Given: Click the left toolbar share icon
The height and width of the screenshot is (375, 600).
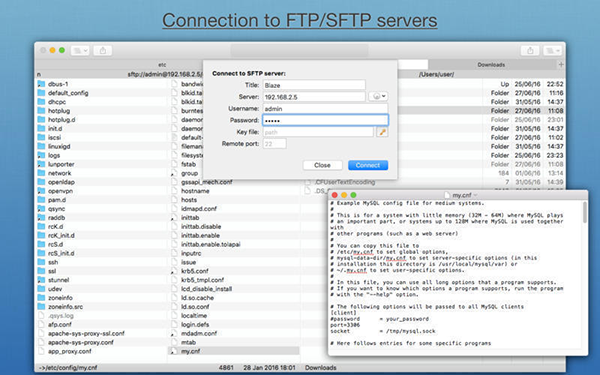Looking at the screenshot, I should (x=103, y=51).
